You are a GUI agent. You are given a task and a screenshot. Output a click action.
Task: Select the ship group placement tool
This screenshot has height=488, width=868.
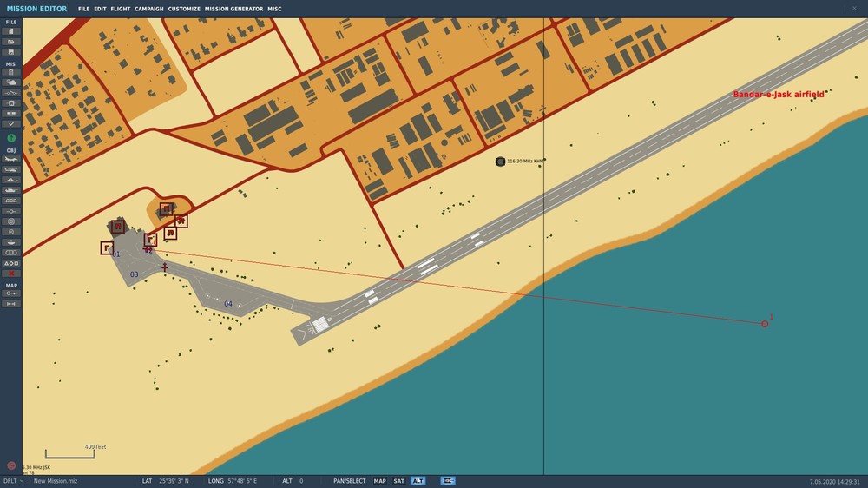pos(11,180)
